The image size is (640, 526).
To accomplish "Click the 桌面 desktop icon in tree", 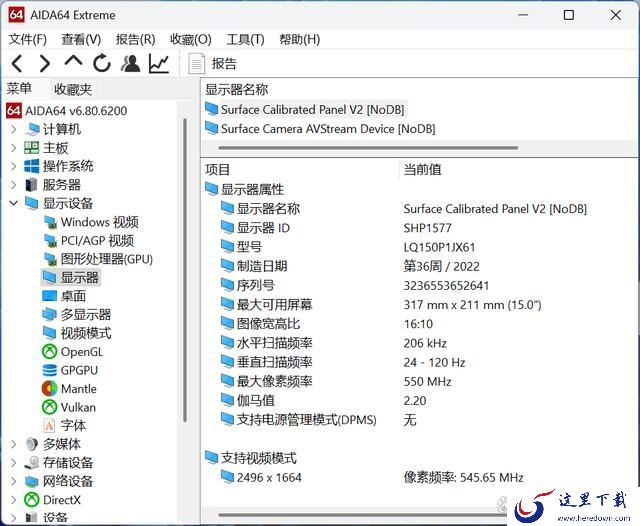I will [49, 296].
